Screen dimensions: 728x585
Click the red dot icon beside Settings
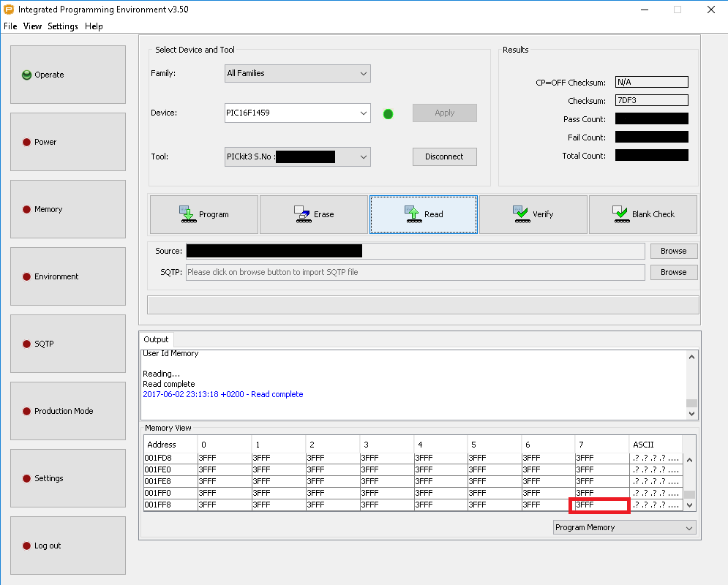pyautogui.click(x=26, y=478)
